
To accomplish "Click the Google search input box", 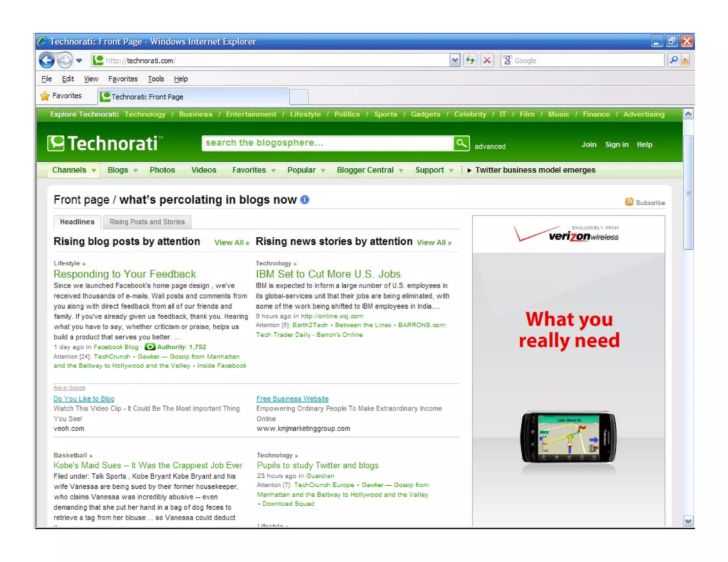I will click(x=582, y=60).
